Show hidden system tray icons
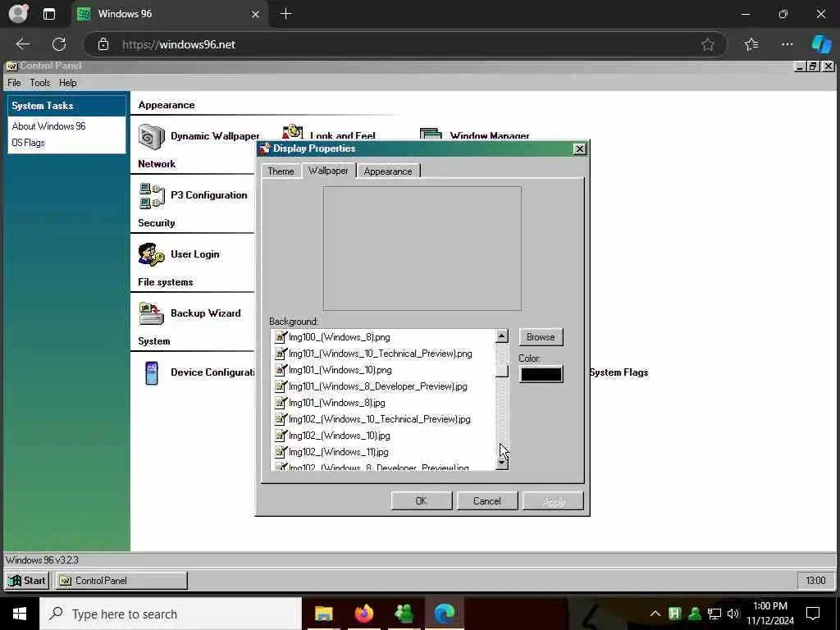 [655, 614]
